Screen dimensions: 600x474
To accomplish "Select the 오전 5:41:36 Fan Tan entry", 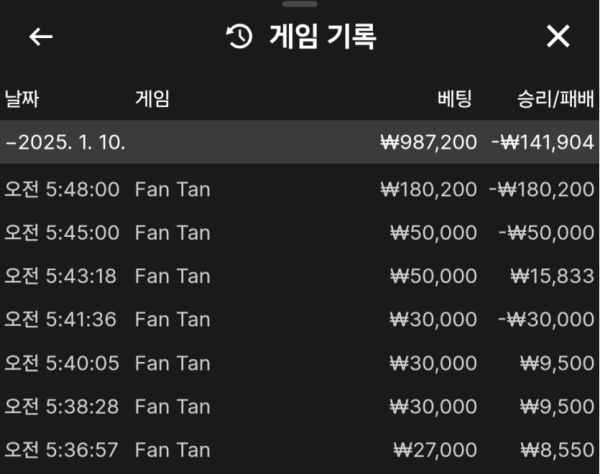I will [x=300, y=319].
